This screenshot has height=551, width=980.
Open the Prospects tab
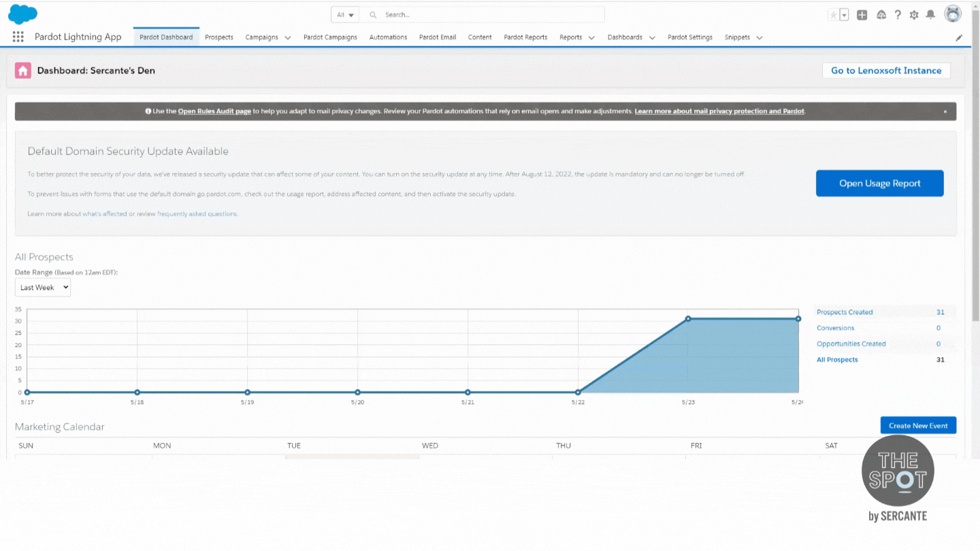(x=219, y=37)
